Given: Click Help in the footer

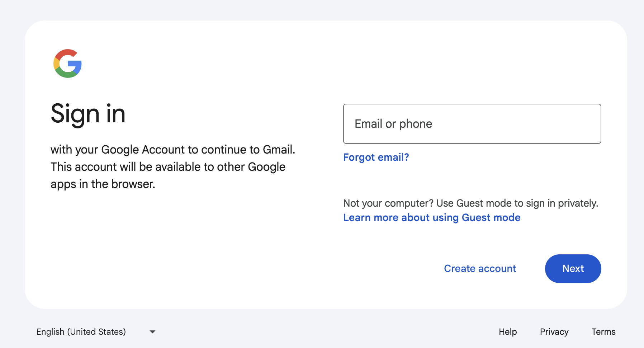Looking at the screenshot, I should point(507,331).
